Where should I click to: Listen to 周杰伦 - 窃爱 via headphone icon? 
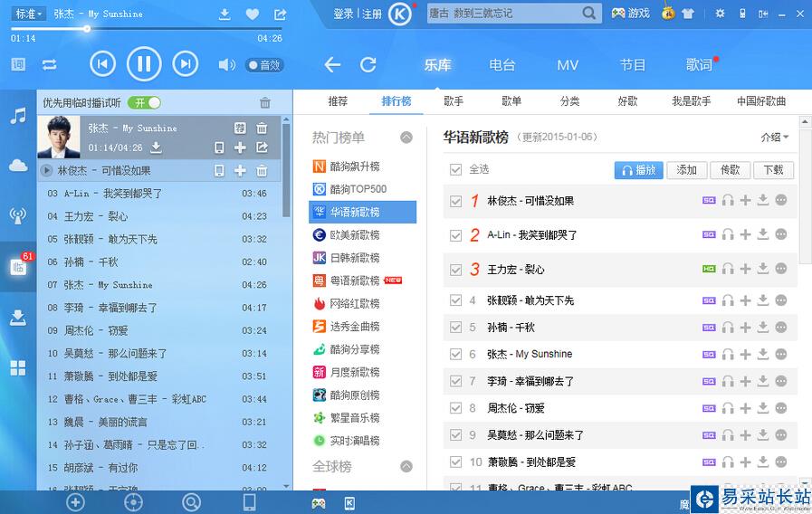(x=728, y=408)
